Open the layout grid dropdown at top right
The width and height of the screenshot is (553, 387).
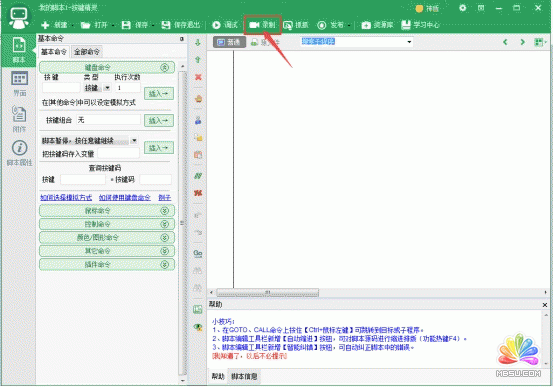540,42
